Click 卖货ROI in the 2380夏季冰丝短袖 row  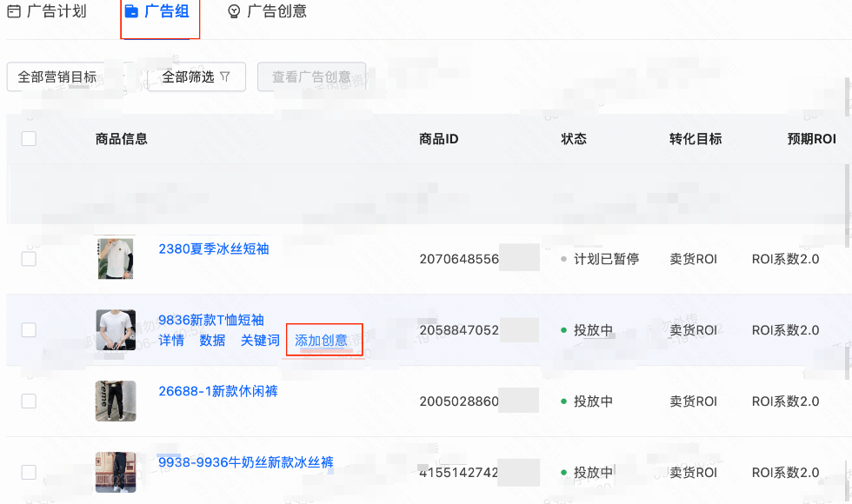[x=694, y=259]
